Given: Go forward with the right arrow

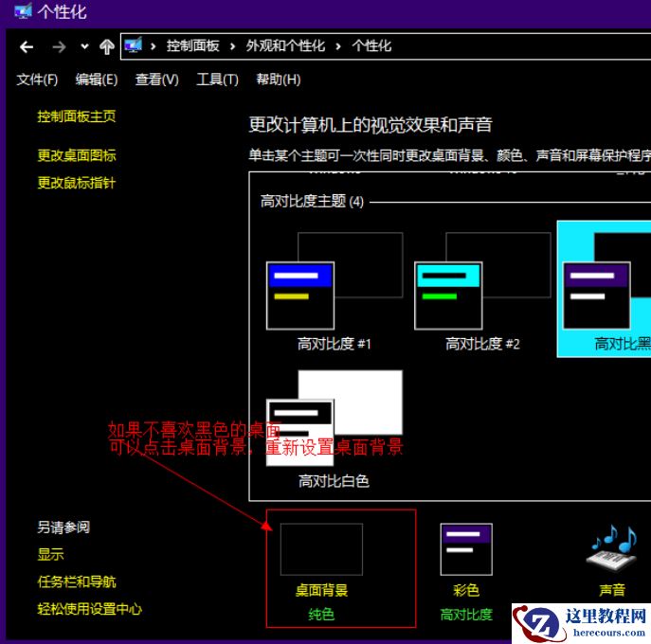Looking at the screenshot, I should [59, 47].
